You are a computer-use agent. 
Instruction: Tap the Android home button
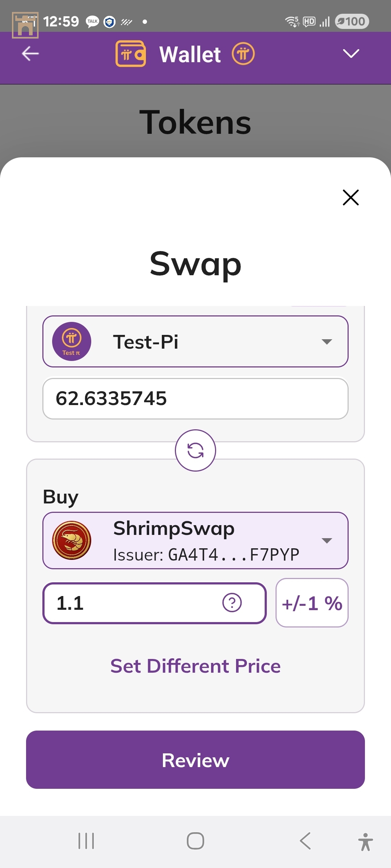pos(195,841)
